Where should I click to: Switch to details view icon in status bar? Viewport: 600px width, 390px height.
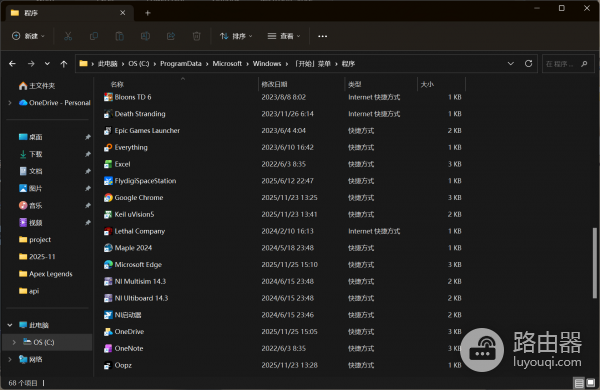[x=579, y=383]
